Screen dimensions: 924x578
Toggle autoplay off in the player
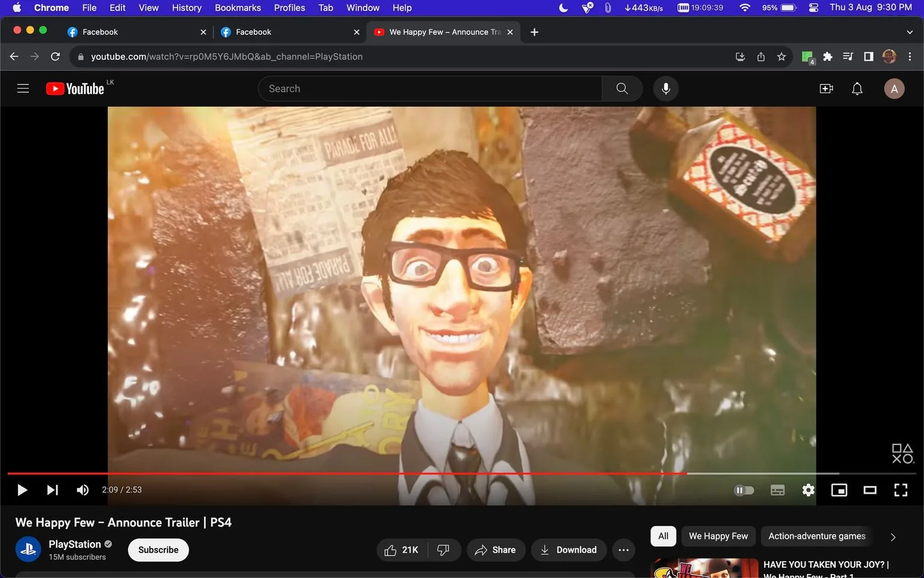pyautogui.click(x=744, y=489)
